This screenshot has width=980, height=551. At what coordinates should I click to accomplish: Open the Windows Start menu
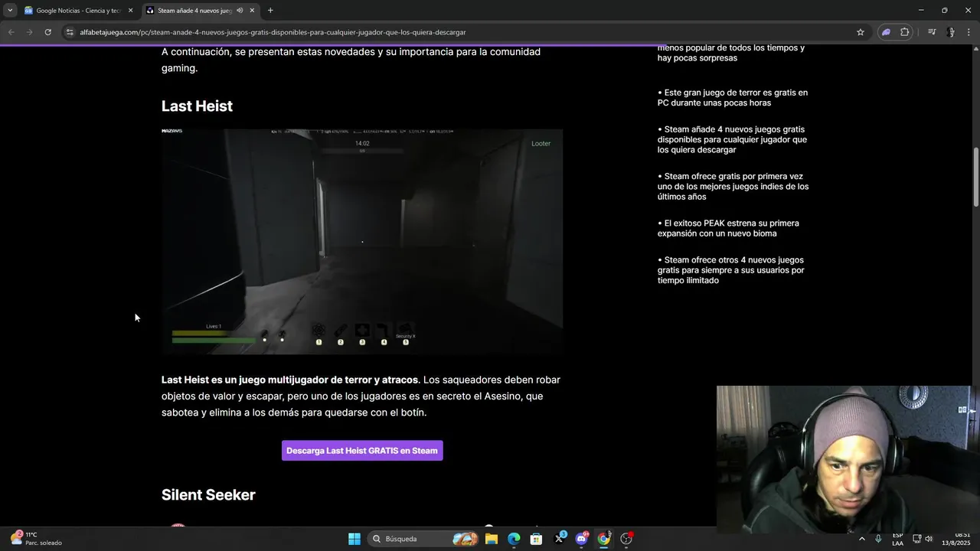tap(354, 539)
